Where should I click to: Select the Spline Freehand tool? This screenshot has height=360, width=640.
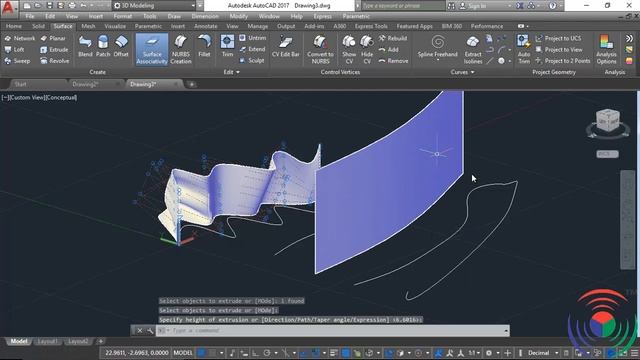click(438, 47)
